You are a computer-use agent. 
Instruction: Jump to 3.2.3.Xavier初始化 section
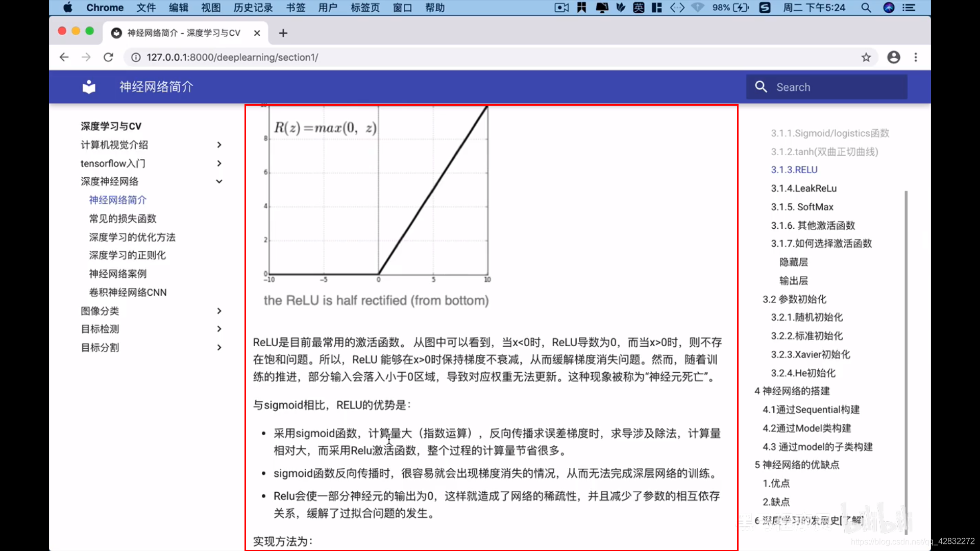tap(811, 354)
